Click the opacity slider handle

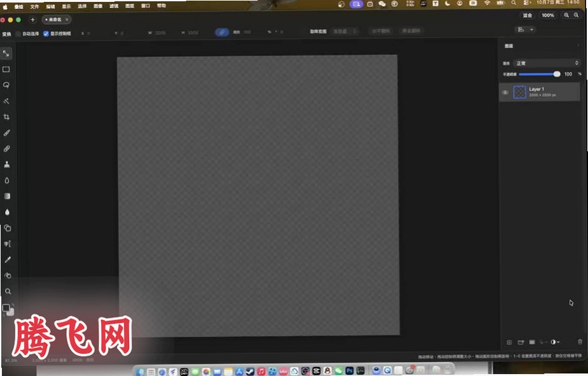point(557,74)
